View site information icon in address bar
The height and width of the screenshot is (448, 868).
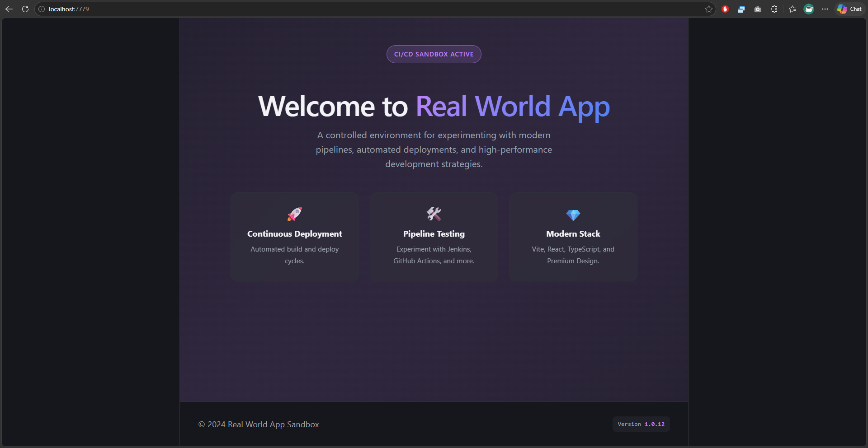coord(42,9)
